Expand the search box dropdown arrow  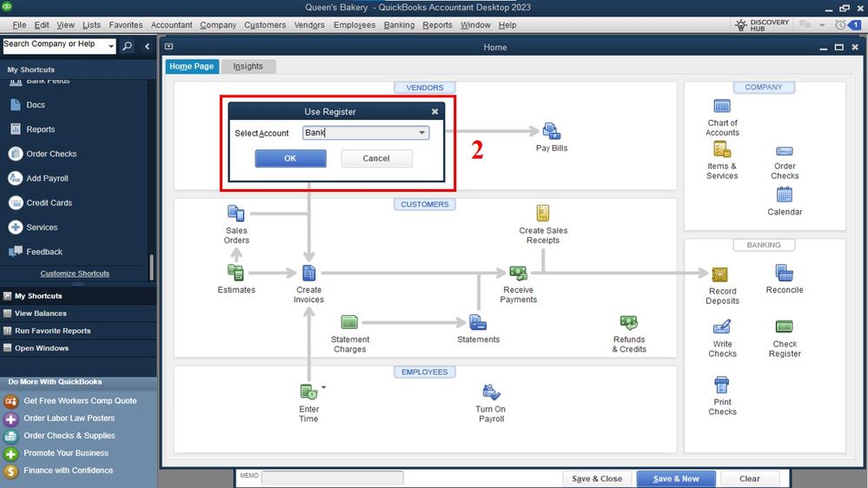tap(110, 46)
